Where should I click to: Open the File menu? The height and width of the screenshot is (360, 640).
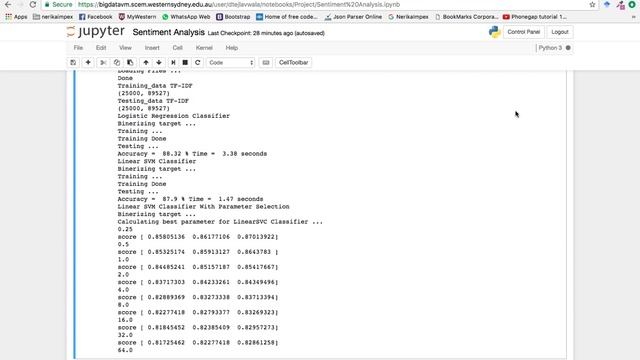click(78, 48)
